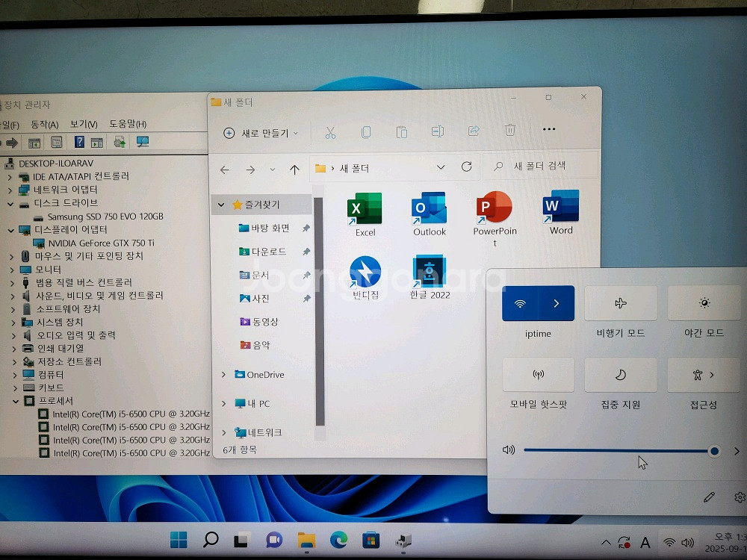Open the 한글 2022 application icon
This screenshot has width=747, height=560.
click(429, 271)
